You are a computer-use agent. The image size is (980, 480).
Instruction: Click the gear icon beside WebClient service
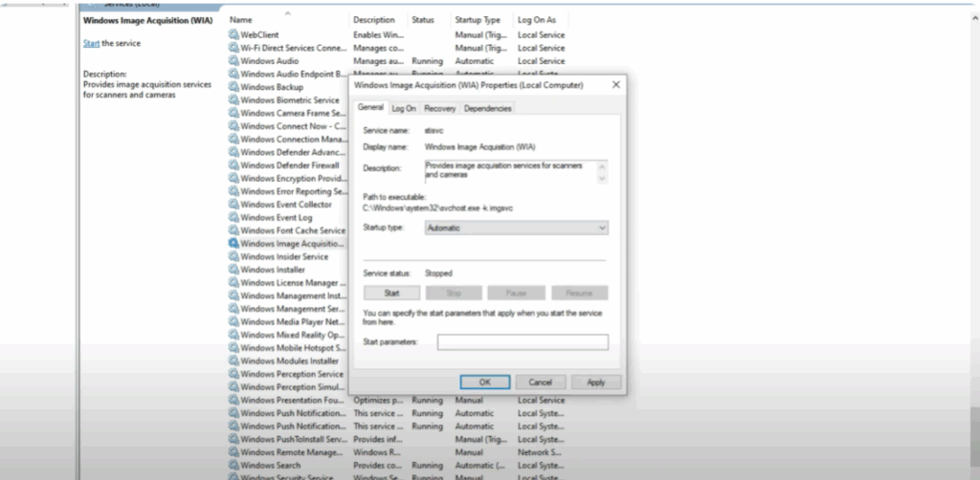pyautogui.click(x=234, y=35)
